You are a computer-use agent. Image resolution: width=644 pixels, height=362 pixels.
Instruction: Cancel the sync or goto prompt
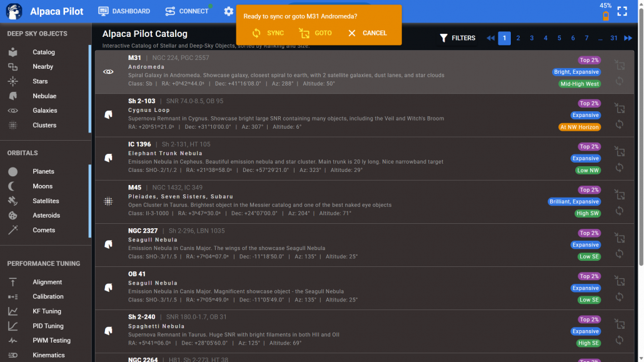click(367, 33)
